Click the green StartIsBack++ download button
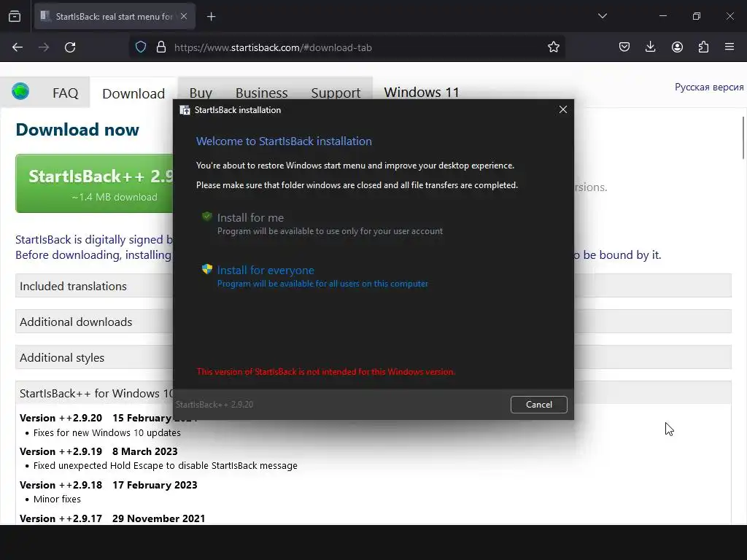This screenshot has width=747, height=560. 95,183
